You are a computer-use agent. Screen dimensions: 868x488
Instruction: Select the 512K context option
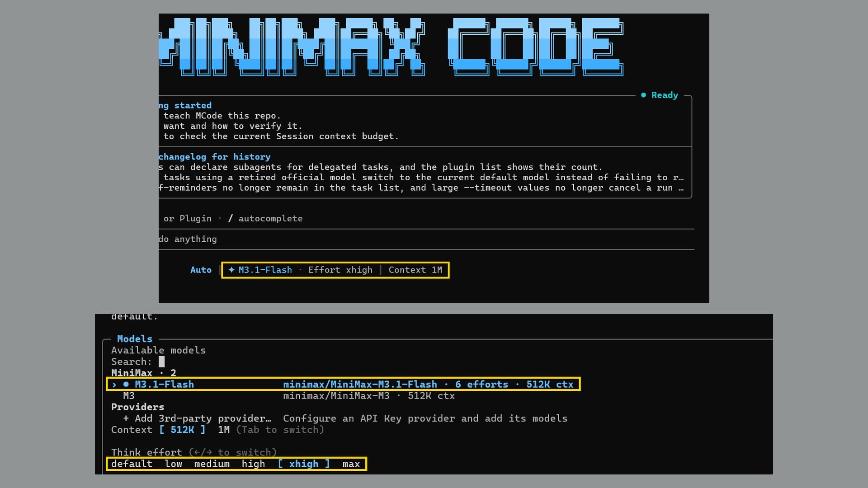182,430
